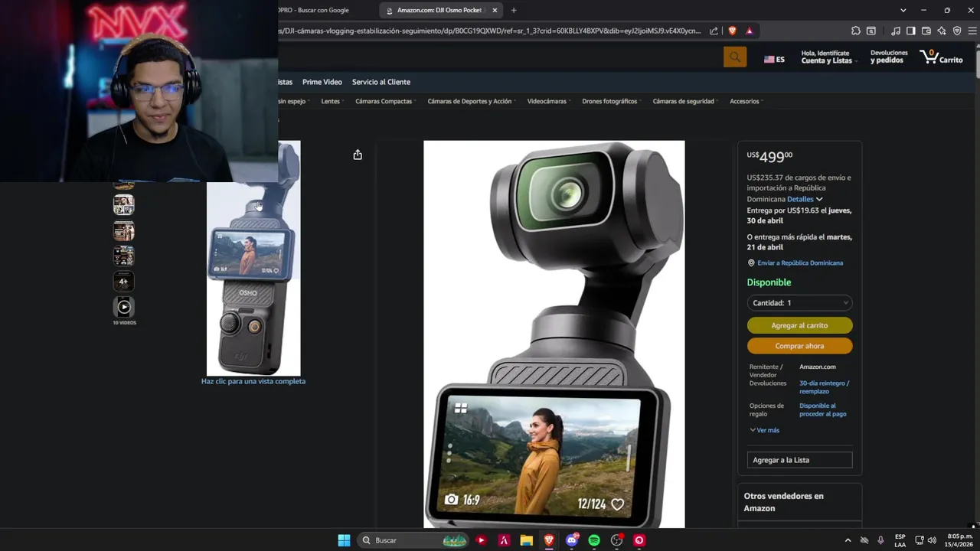
Task: Close the Amazon DJI Osmo Pocket tab
Action: 495,10
